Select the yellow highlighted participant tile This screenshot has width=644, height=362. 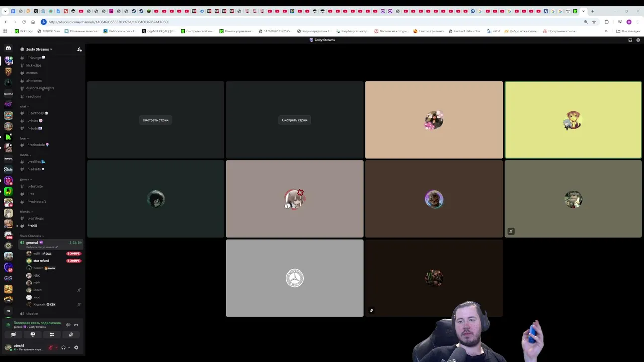coord(573,120)
